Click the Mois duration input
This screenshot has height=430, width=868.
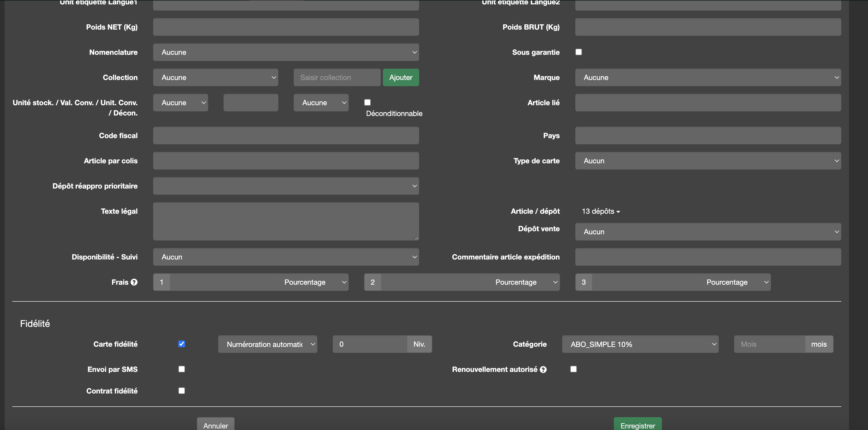point(770,344)
